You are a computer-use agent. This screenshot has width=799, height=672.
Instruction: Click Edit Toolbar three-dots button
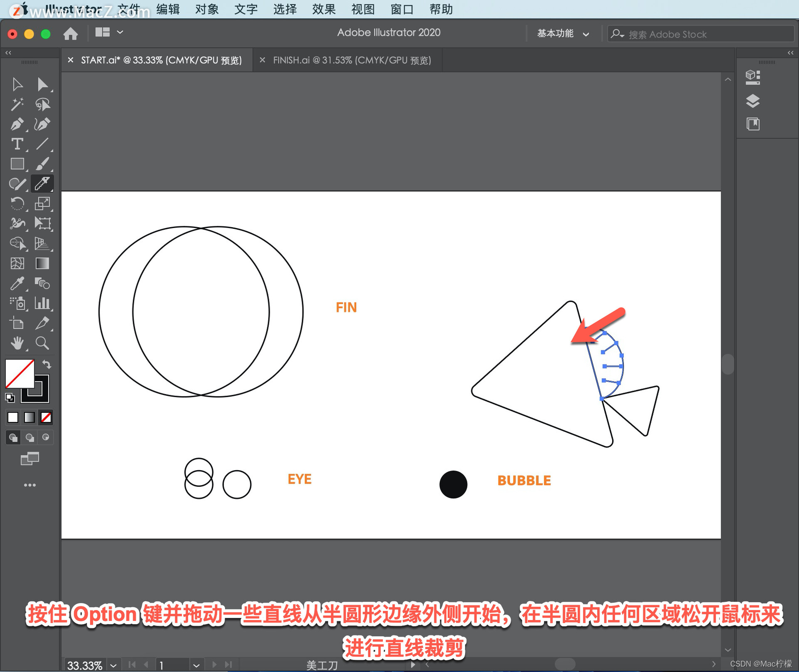coord(30,485)
